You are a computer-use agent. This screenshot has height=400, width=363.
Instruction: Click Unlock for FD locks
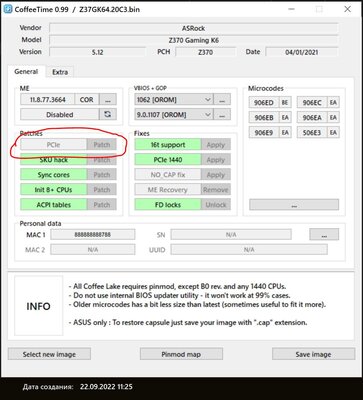pos(216,205)
